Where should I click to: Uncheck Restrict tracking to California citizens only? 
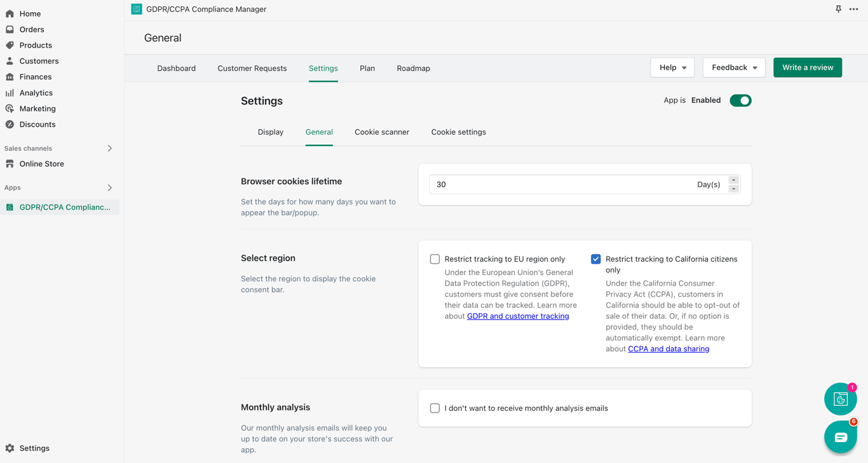595,259
